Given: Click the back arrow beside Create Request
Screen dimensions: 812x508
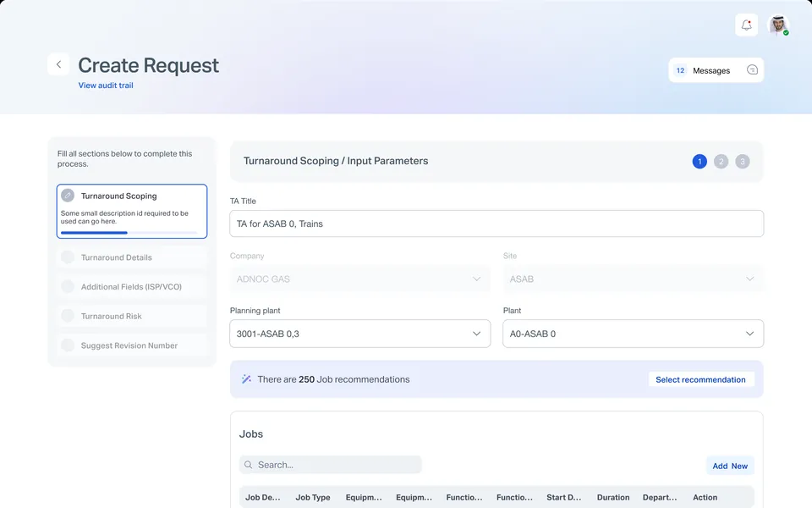Looking at the screenshot, I should point(58,64).
